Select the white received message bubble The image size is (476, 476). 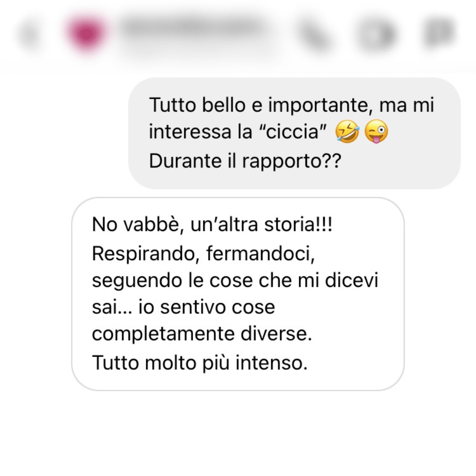click(x=238, y=294)
